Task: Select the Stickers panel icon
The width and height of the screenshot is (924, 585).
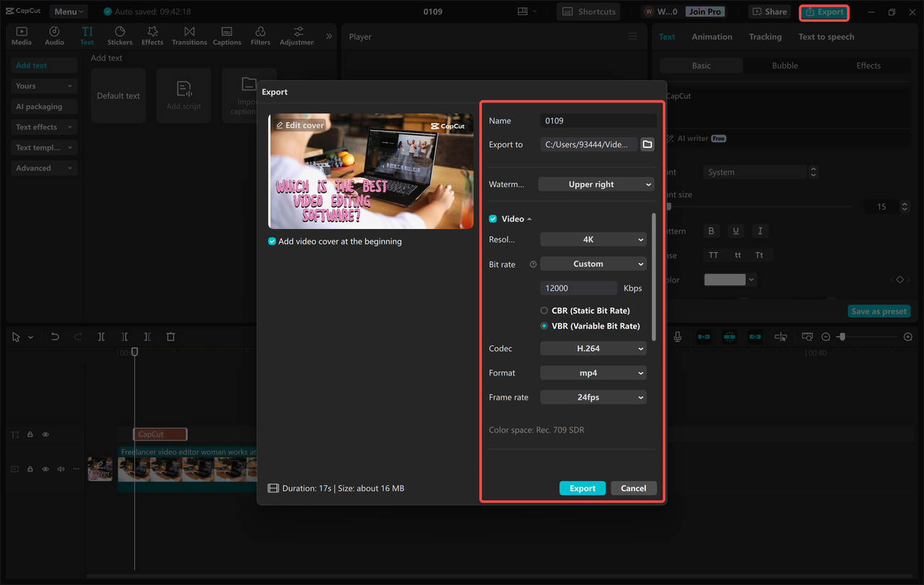Action: click(120, 35)
